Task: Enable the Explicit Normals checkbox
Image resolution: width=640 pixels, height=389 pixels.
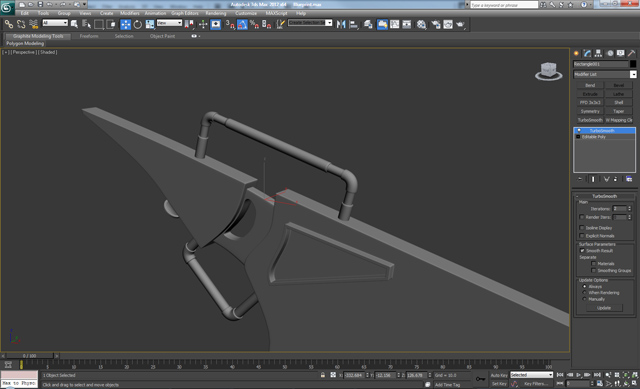Action: pyautogui.click(x=582, y=236)
